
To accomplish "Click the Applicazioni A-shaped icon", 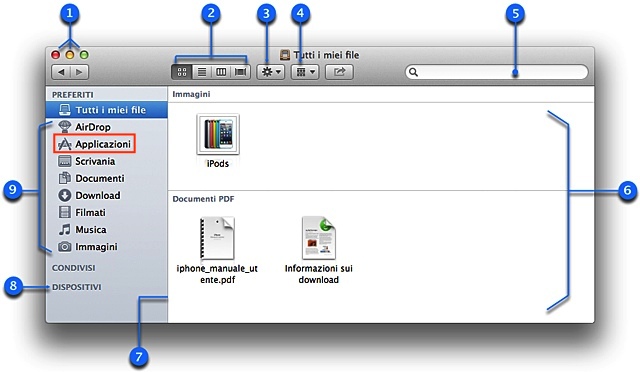I will 64,144.
